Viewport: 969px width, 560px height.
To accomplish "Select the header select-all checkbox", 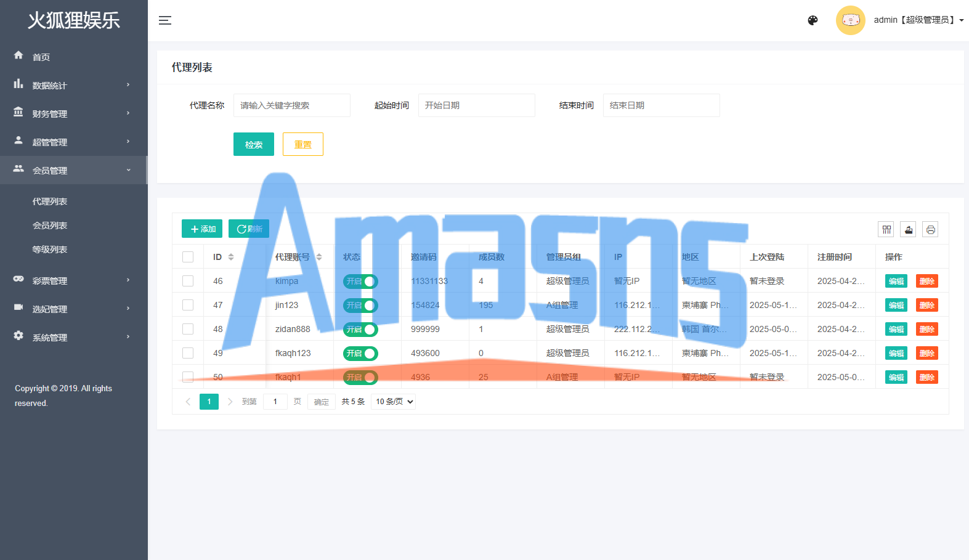I will [188, 257].
